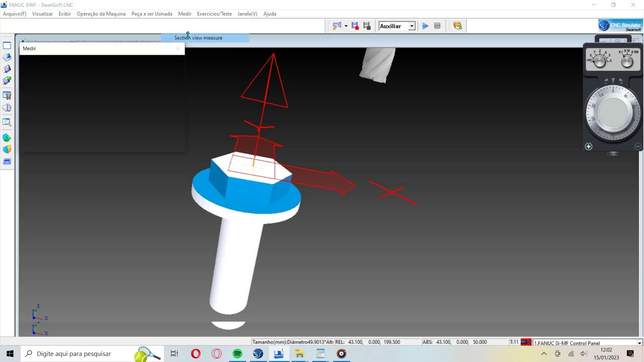Click the minus button on handwheel pendant
644x362 pixels.
click(x=638, y=146)
